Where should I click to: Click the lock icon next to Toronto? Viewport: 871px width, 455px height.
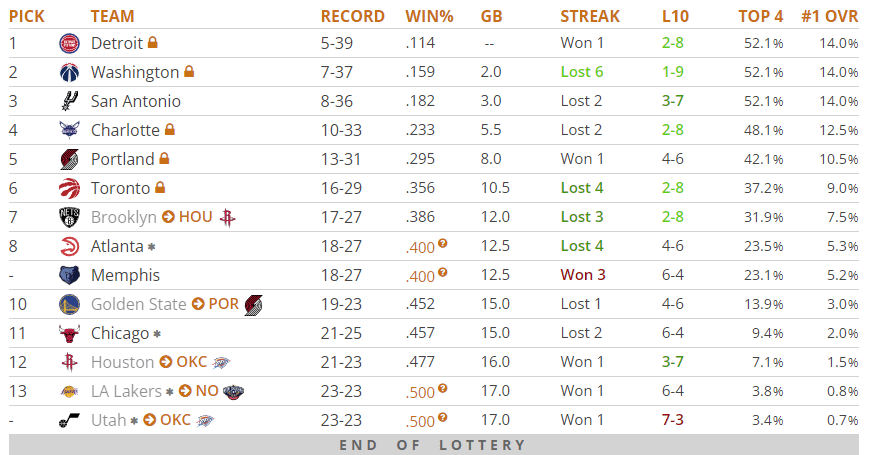[x=160, y=188]
